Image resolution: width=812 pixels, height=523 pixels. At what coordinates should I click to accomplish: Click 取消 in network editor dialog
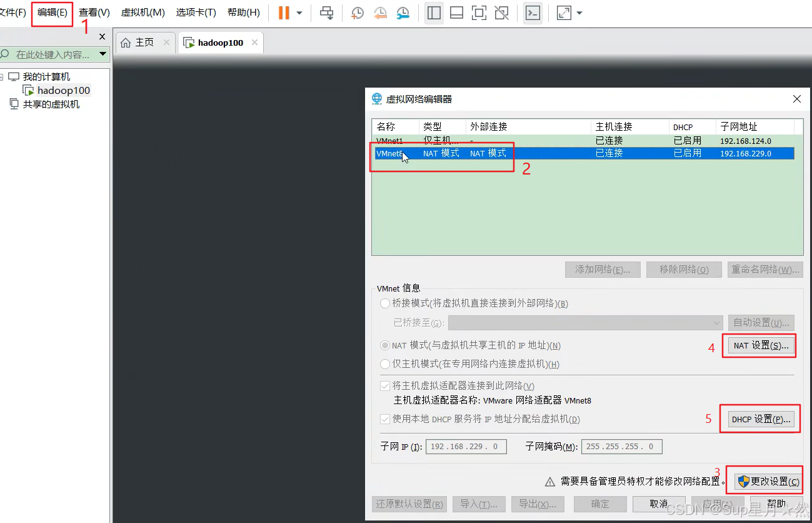tap(658, 504)
